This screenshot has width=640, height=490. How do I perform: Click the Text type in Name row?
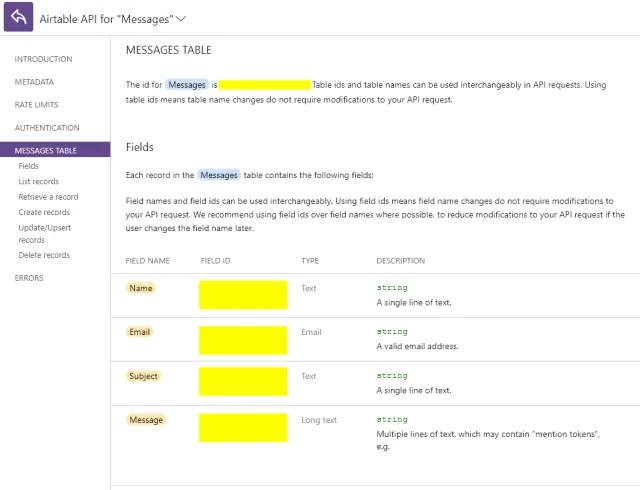309,288
